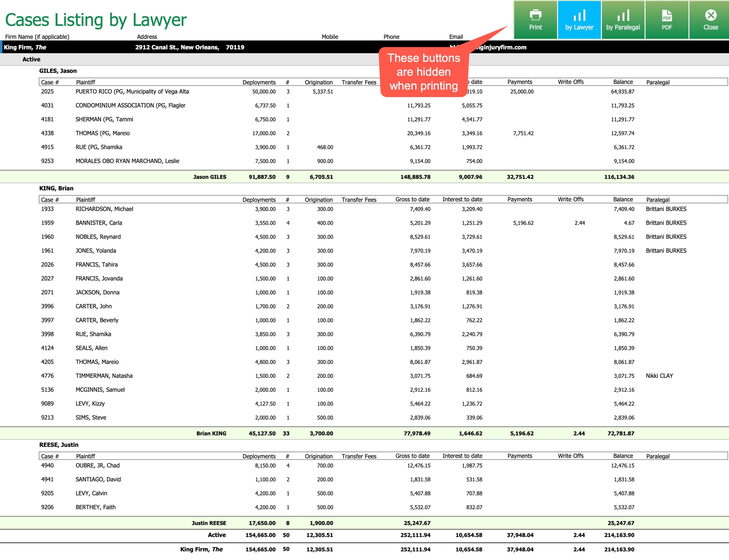Screen dimensions: 729x560
Task: Click paralegal Brittani BURKES on NOBLES row
Action: tap(666, 237)
